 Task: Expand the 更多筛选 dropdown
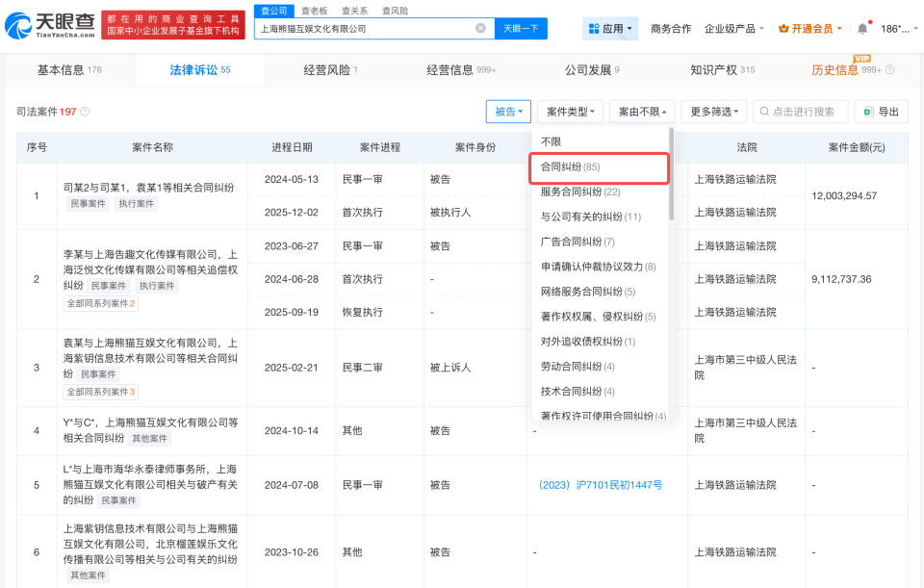[x=716, y=112]
